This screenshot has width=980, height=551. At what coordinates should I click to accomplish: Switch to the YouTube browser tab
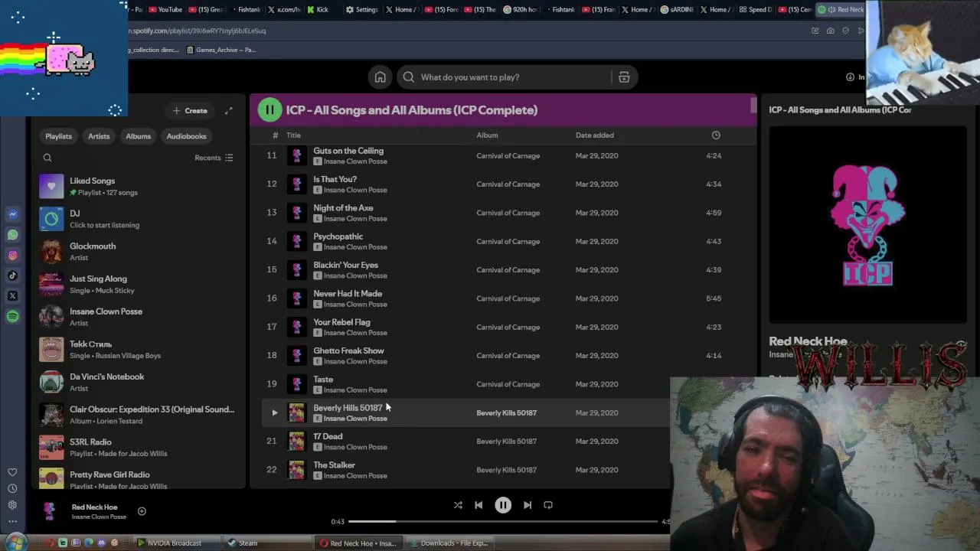(166, 9)
